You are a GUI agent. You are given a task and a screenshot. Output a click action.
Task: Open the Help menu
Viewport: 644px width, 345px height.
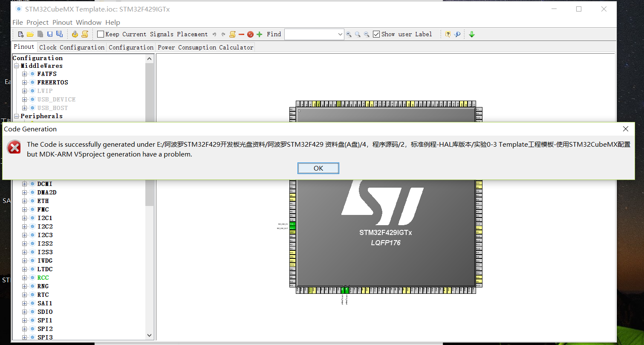[x=113, y=22]
